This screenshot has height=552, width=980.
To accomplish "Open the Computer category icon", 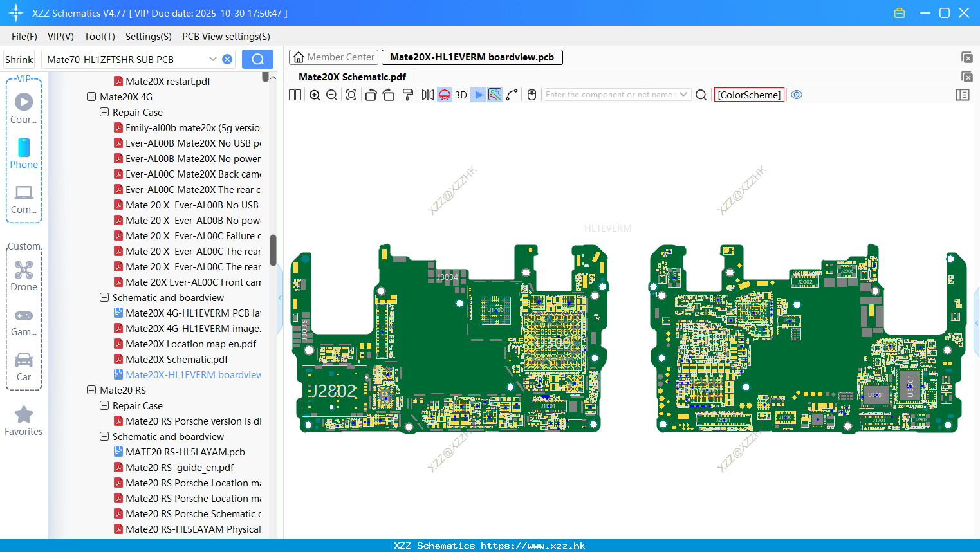I will coord(24,199).
